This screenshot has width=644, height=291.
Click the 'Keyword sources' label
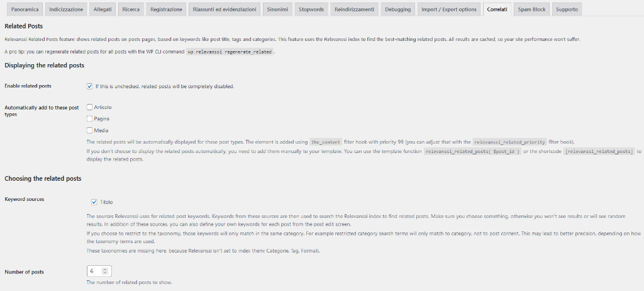(x=25, y=199)
